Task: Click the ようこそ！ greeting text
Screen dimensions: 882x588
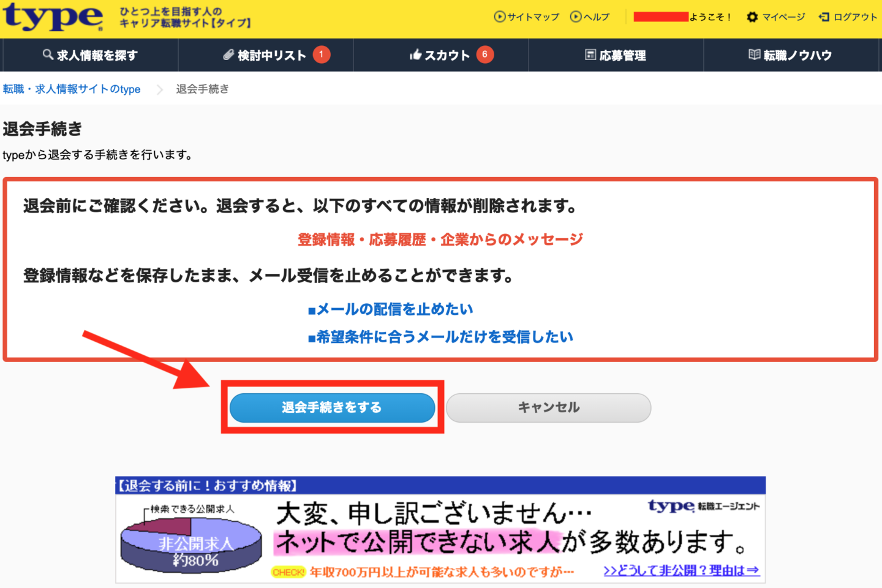Action: coord(710,17)
